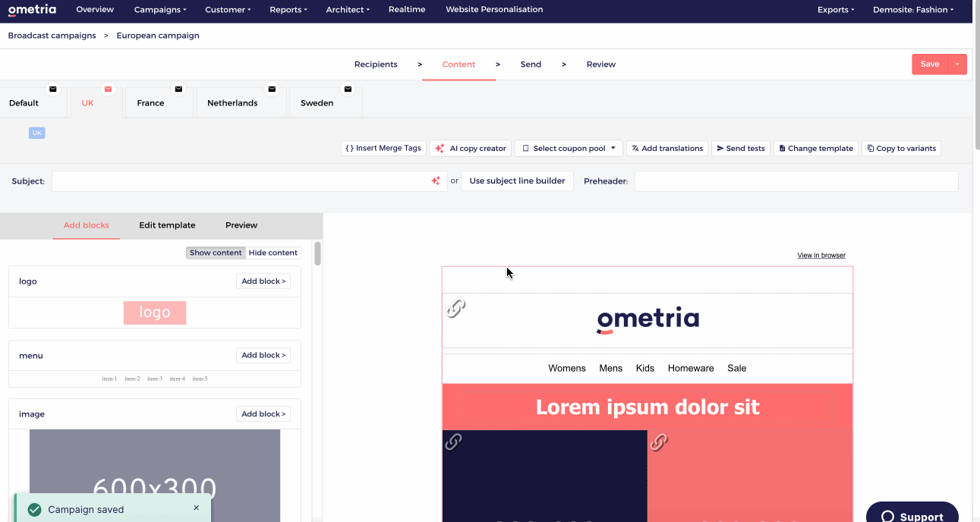Click Use subject line builder
The image size is (980, 522).
(517, 181)
